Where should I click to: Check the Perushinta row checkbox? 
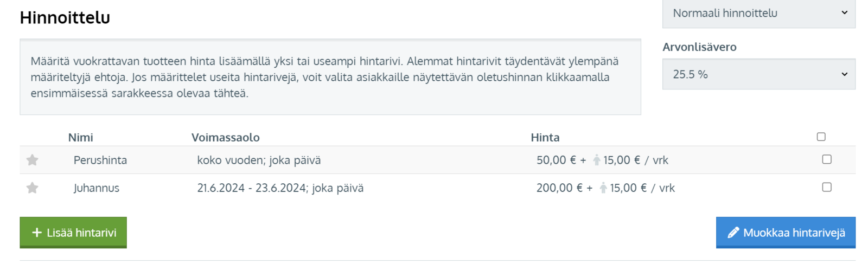(x=827, y=159)
